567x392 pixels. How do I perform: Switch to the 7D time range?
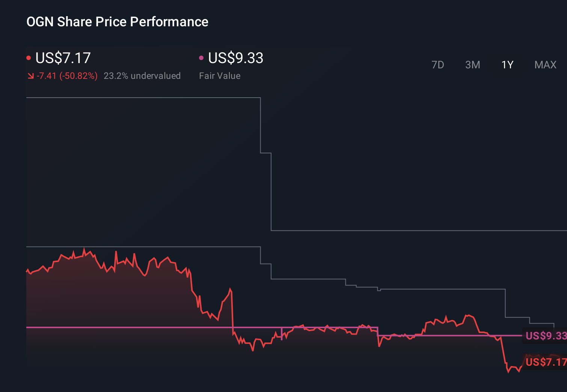click(438, 65)
